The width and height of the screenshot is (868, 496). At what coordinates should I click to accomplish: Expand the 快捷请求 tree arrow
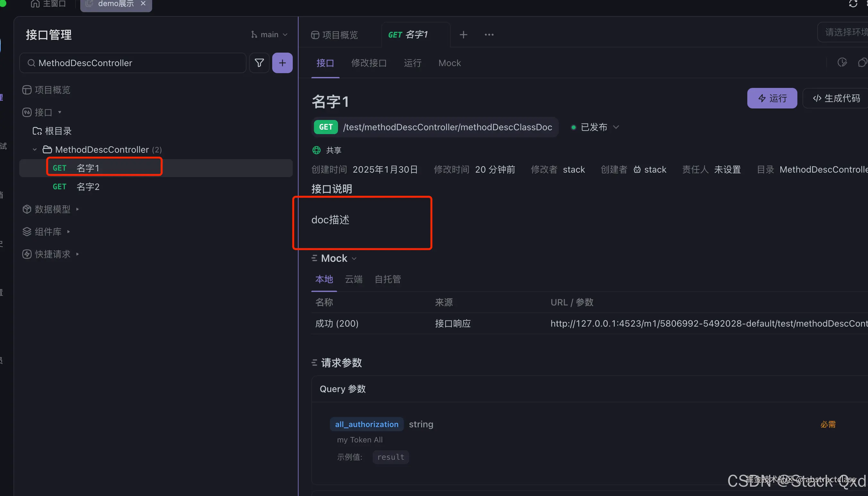point(78,254)
